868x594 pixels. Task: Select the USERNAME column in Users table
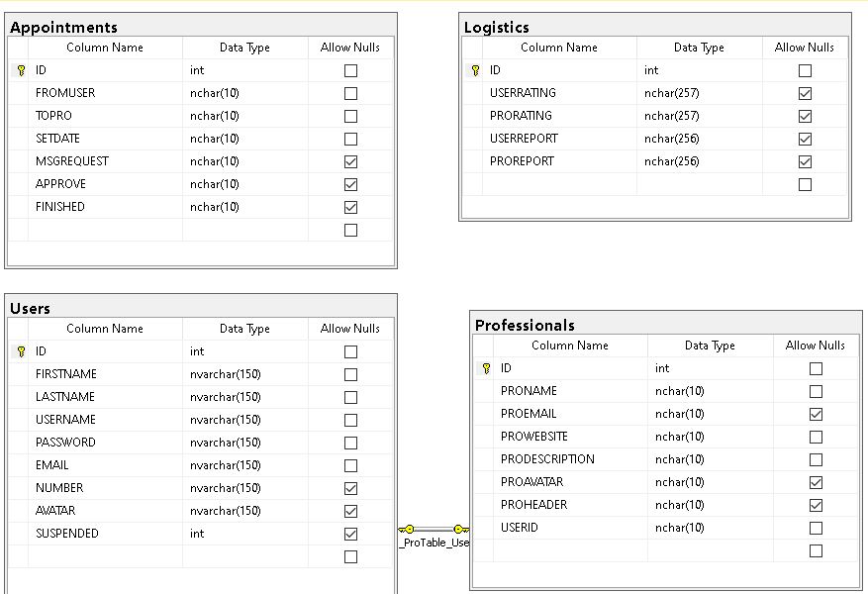pos(65,420)
